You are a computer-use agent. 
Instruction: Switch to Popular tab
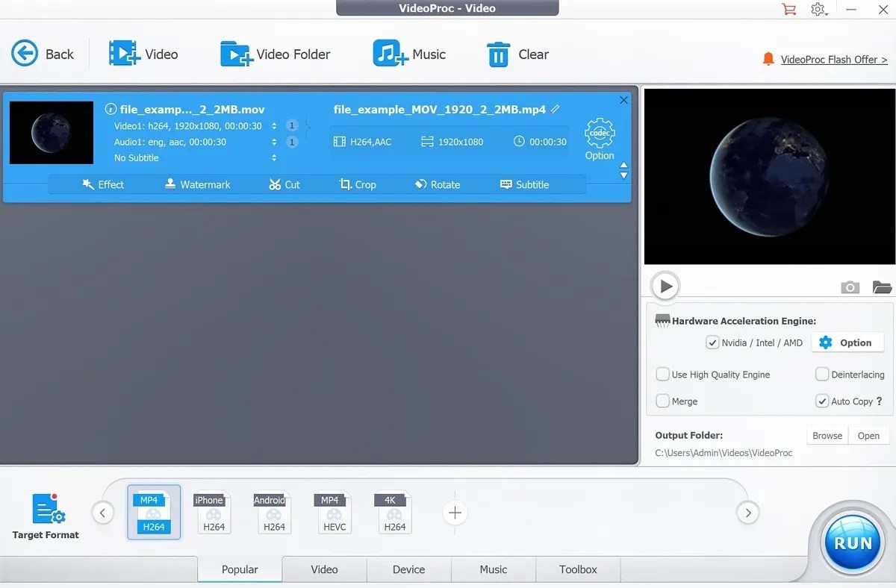(240, 569)
